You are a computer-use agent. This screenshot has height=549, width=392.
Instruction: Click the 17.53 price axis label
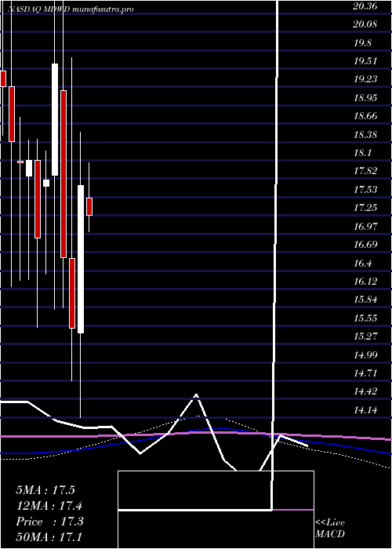[x=365, y=190]
